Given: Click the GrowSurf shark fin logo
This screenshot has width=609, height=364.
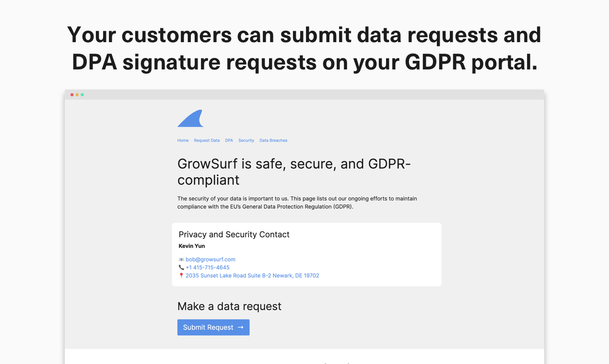Looking at the screenshot, I should click(x=191, y=118).
